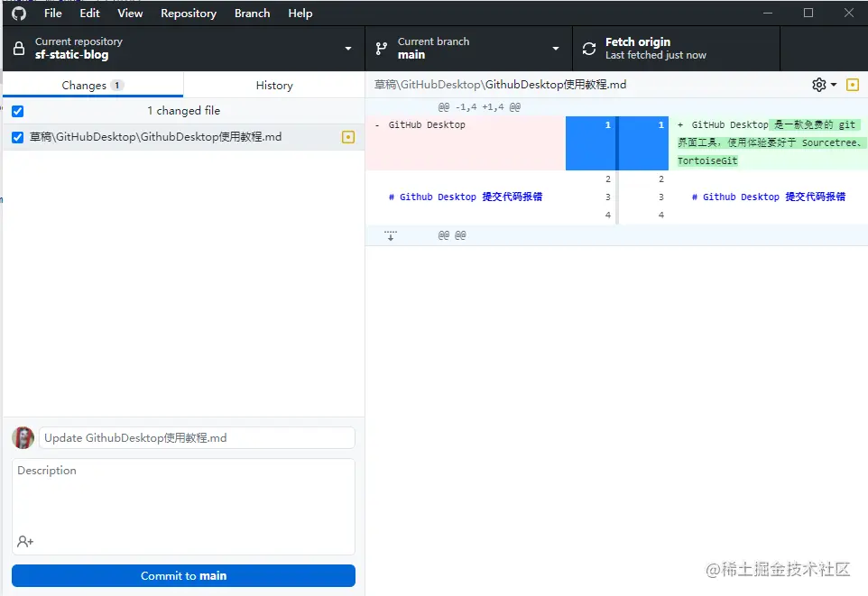The width and height of the screenshot is (868, 596).
Task: Click the commit summary input field
Action: tap(197, 437)
